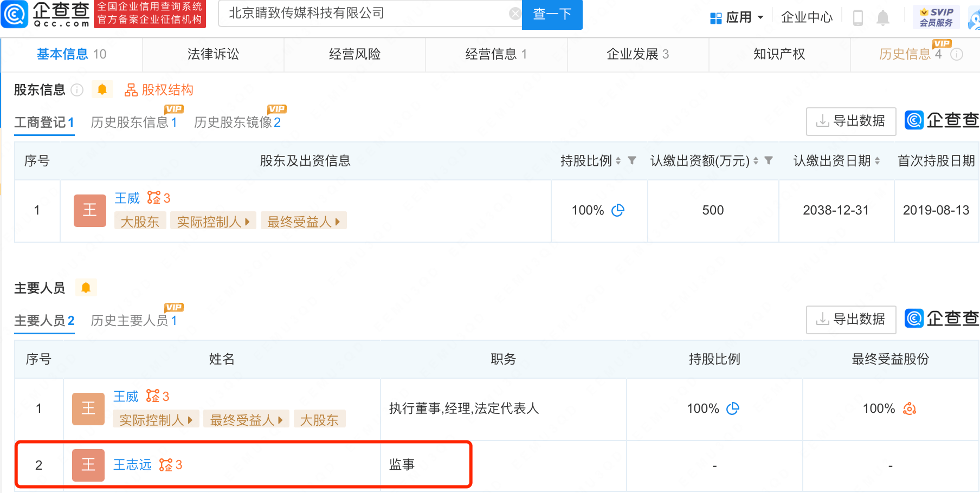Switch to 企业发展 tab
The image size is (980, 493).
[637, 54]
